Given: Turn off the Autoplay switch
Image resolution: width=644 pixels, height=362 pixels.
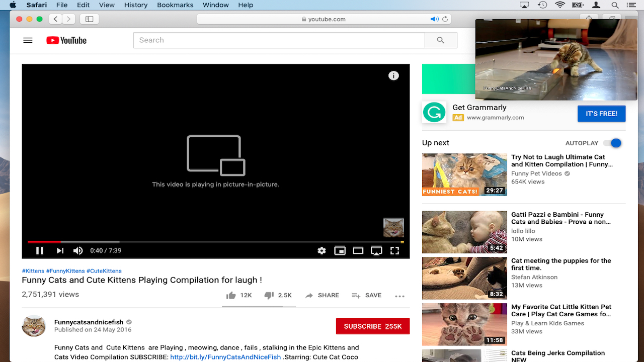Looking at the screenshot, I should point(613,143).
